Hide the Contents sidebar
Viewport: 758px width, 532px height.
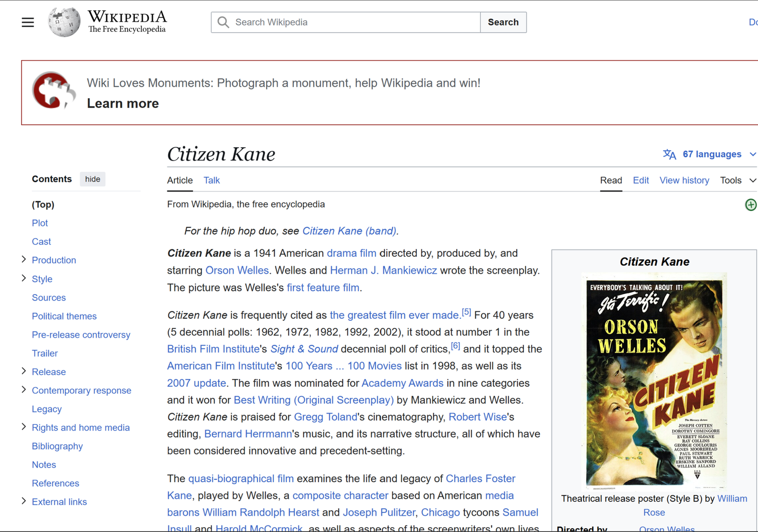click(92, 179)
